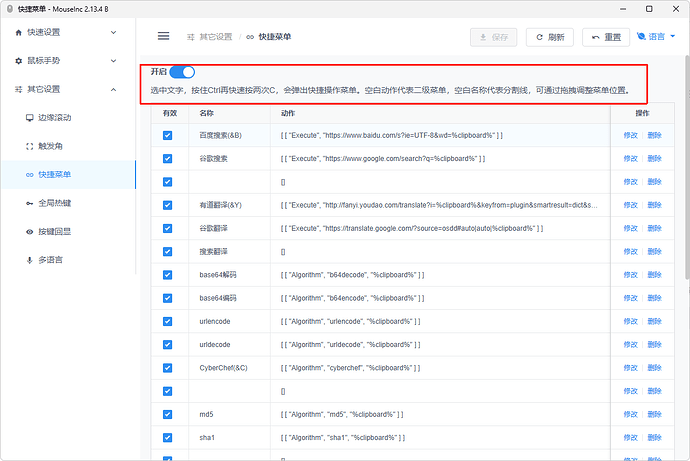Uncheck the md5 row checkbox
This screenshot has height=461, width=690.
click(167, 414)
